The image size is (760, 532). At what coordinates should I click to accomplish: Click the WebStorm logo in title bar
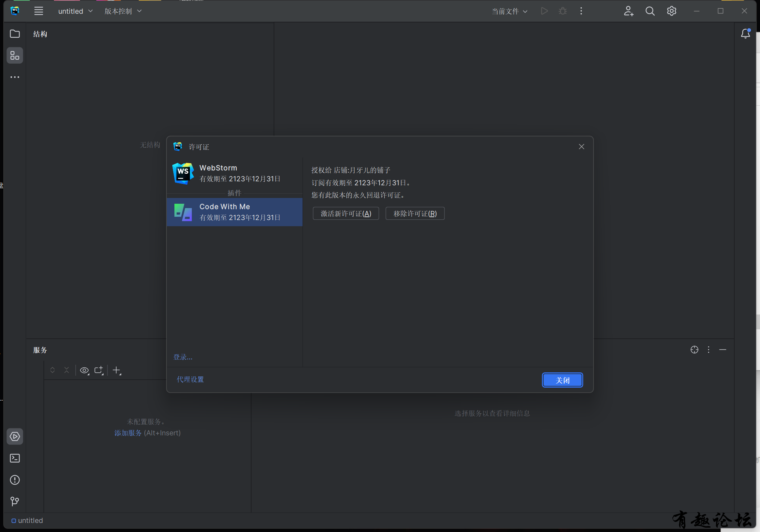[15, 11]
